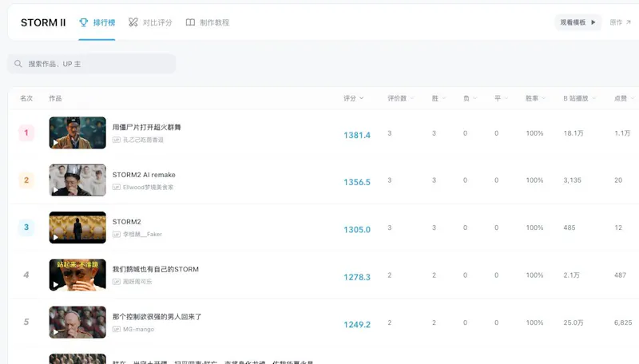This screenshot has height=364, width=639.
Task: Sort the table by the B站播放 column
Action: pos(580,98)
